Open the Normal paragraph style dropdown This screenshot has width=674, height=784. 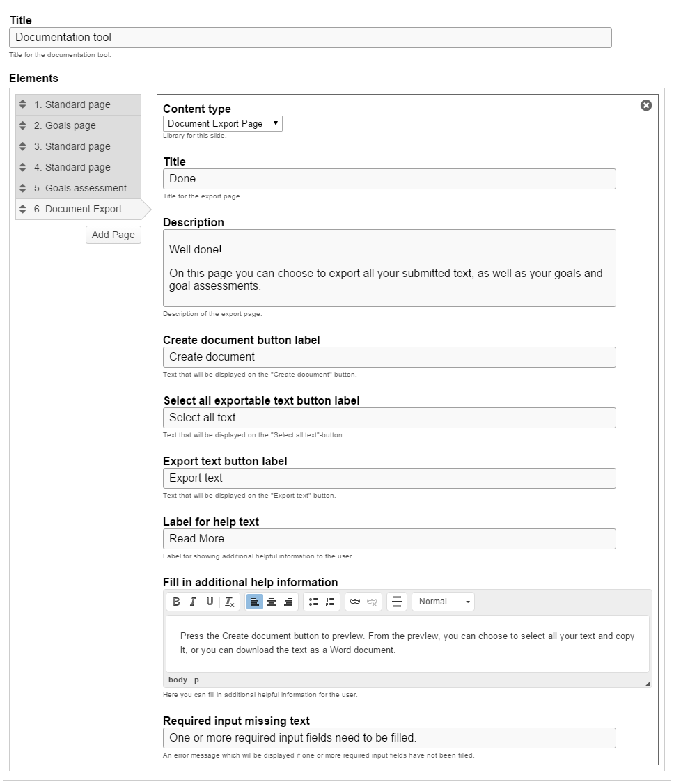443,602
